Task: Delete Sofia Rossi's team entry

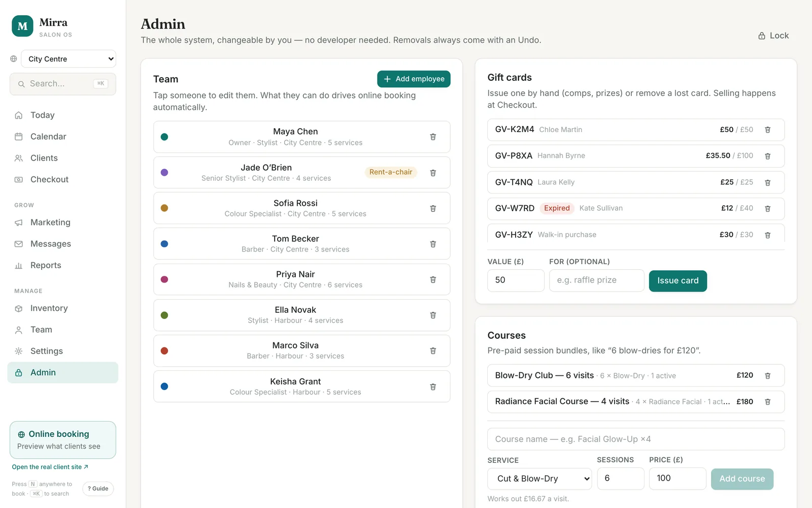Action: coord(433,208)
